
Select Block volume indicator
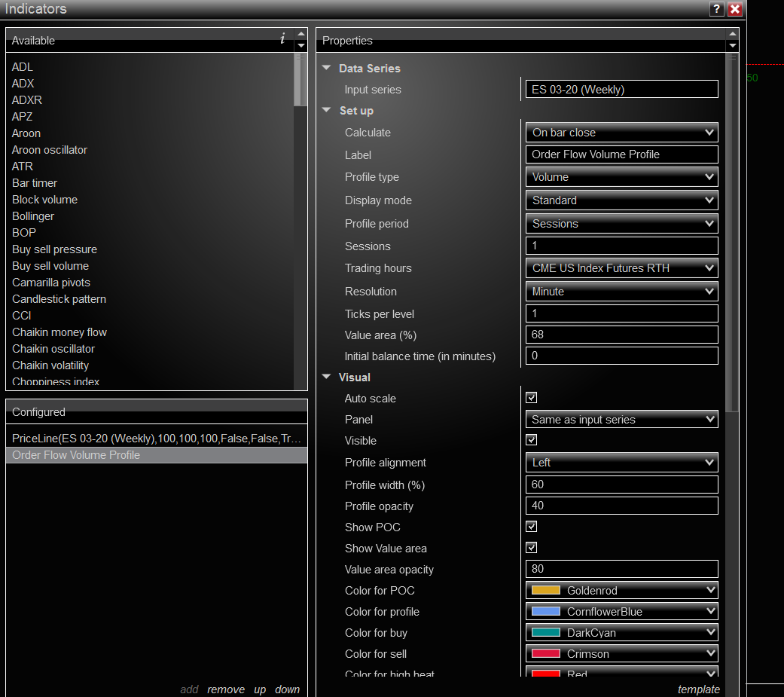coord(44,199)
